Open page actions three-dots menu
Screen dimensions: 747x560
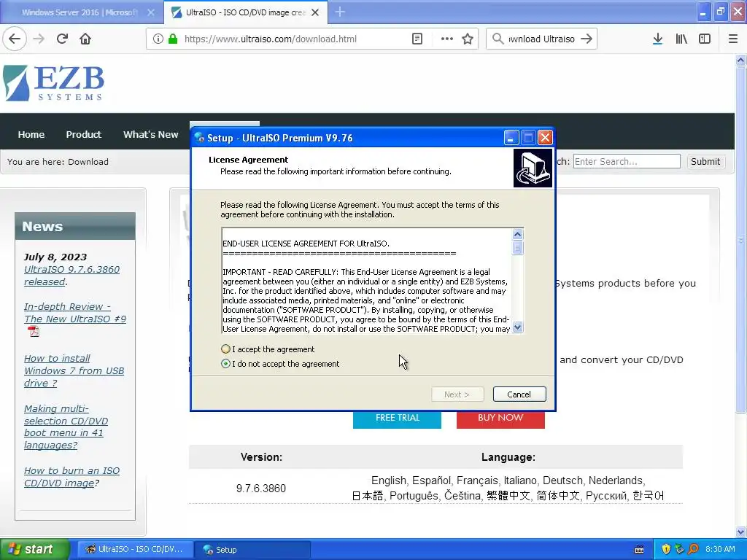pos(447,39)
